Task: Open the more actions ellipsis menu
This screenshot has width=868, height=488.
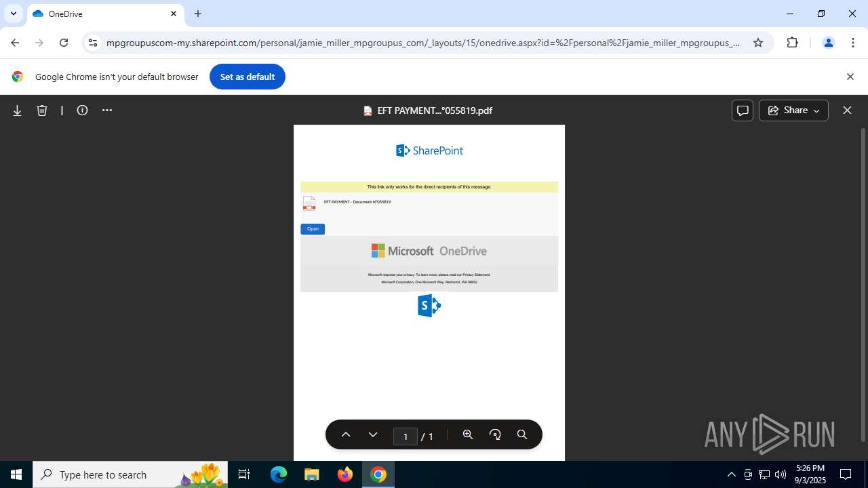Action: (107, 110)
